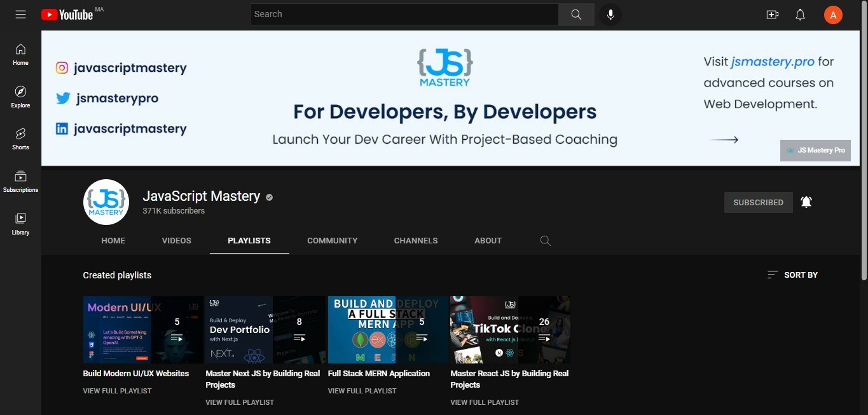868x415 pixels.
Task: Open the SORT BY dropdown
Action: [792, 275]
